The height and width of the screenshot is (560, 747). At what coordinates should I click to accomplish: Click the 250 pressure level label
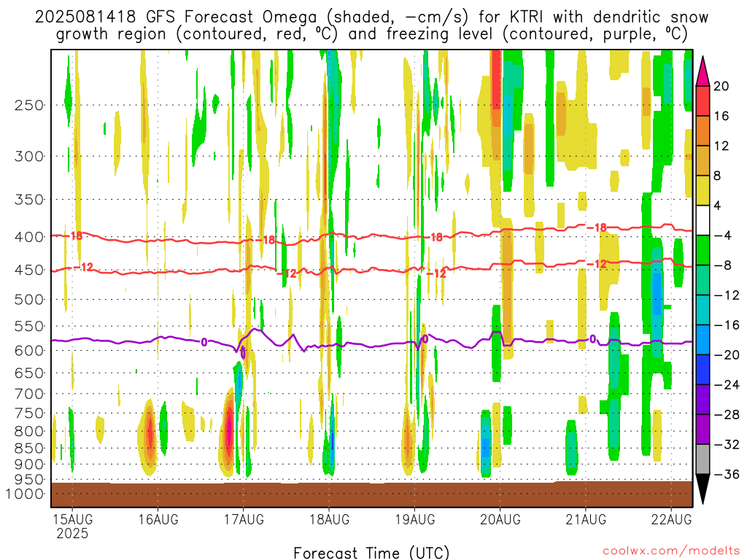tap(29, 105)
